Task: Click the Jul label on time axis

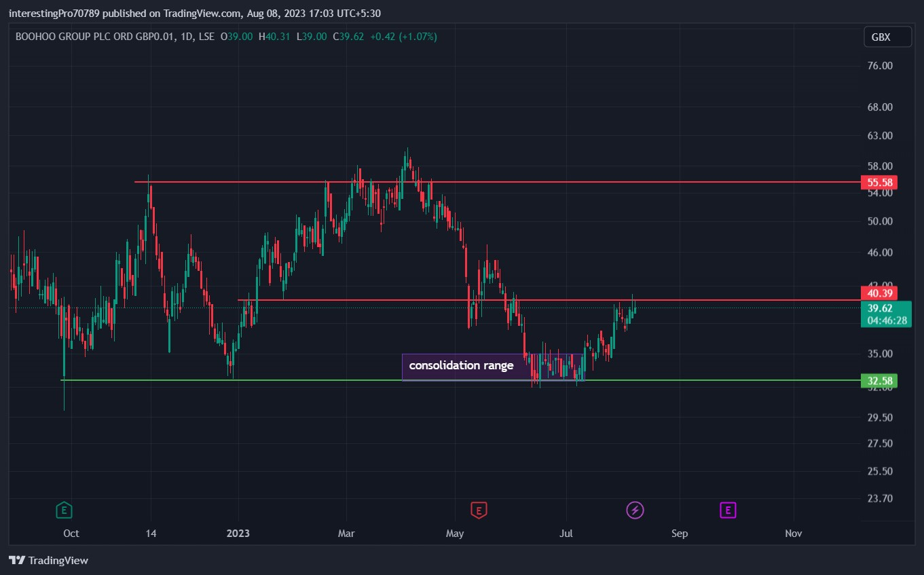Action: pos(566,534)
